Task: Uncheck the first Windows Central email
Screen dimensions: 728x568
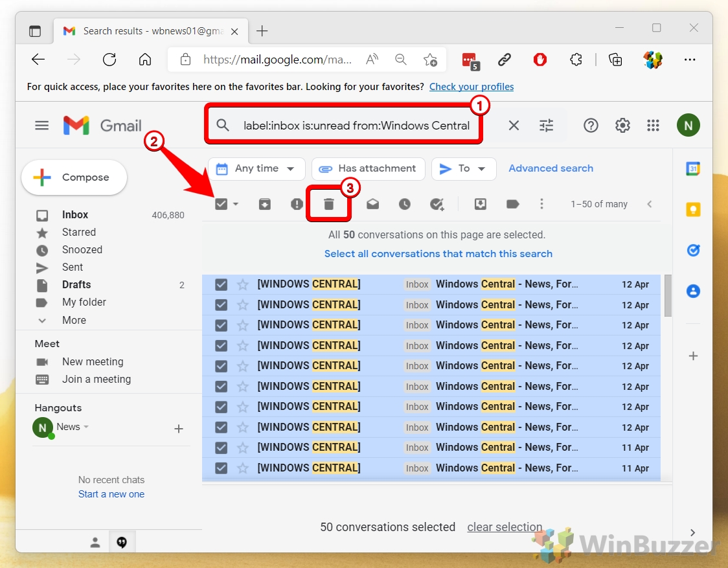Action: pyautogui.click(x=221, y=284)
